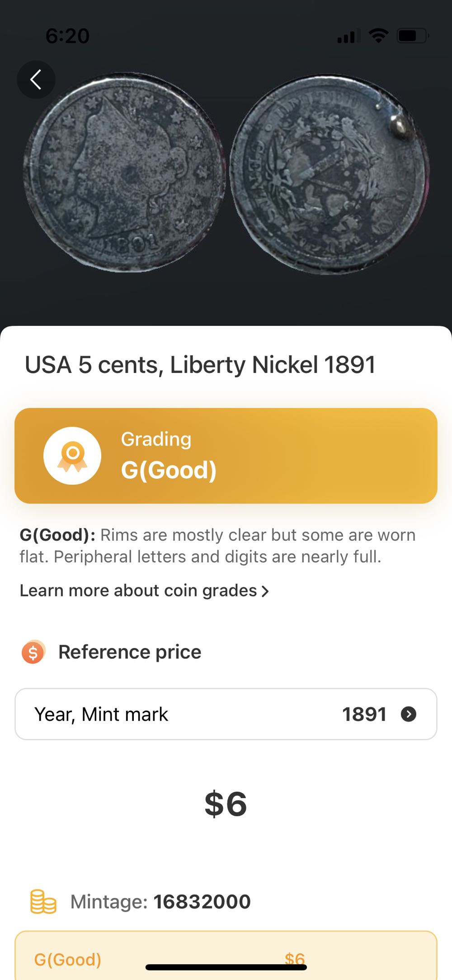Tap the Wi-Fi status icon

(378, 35)
